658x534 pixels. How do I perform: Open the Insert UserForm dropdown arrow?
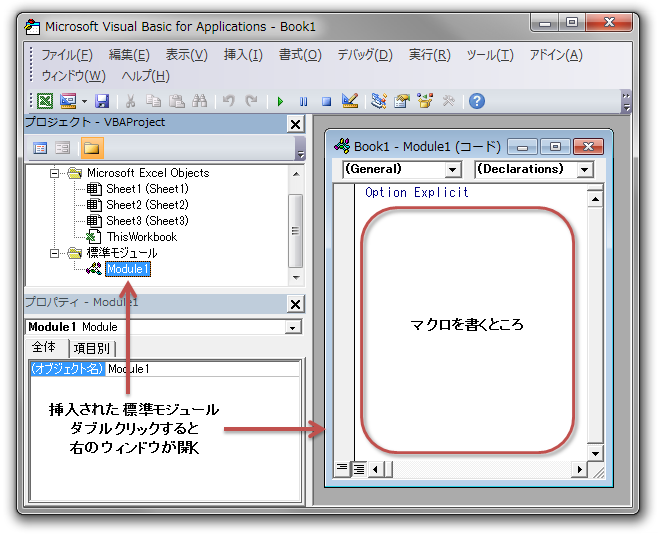point(84,101)
